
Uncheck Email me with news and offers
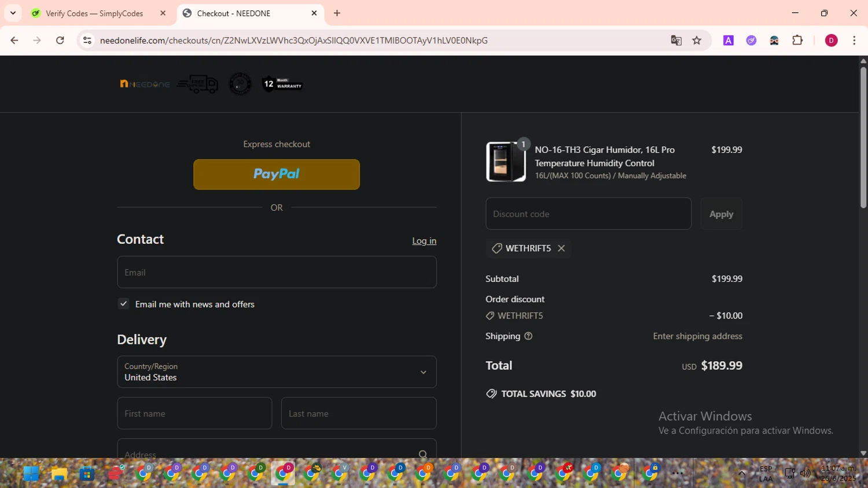click(x=124, y=304)
